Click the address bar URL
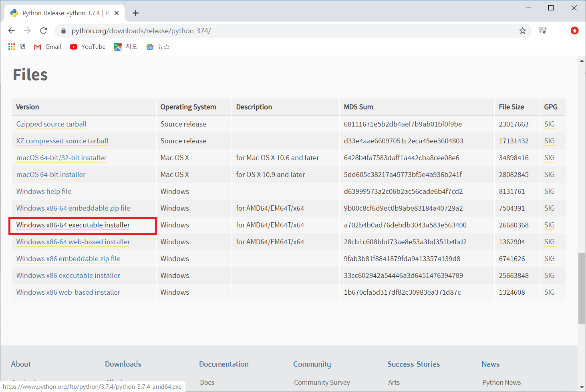The height and width of the screenshot is (392, 586). 141,31
